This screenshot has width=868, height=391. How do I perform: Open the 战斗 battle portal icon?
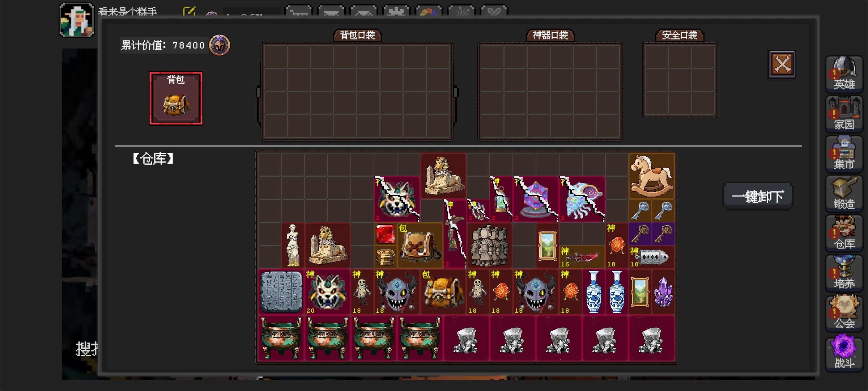point(844,353)
